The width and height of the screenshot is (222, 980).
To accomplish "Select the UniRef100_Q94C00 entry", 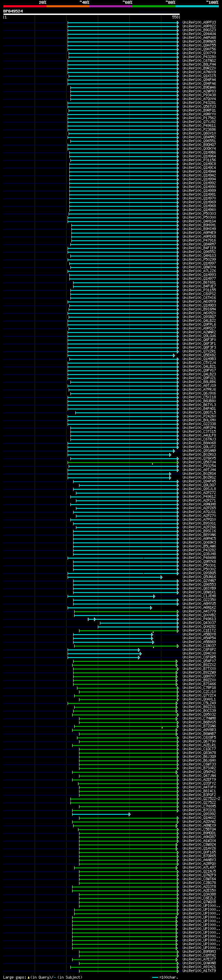I will (x=199, y=654).
